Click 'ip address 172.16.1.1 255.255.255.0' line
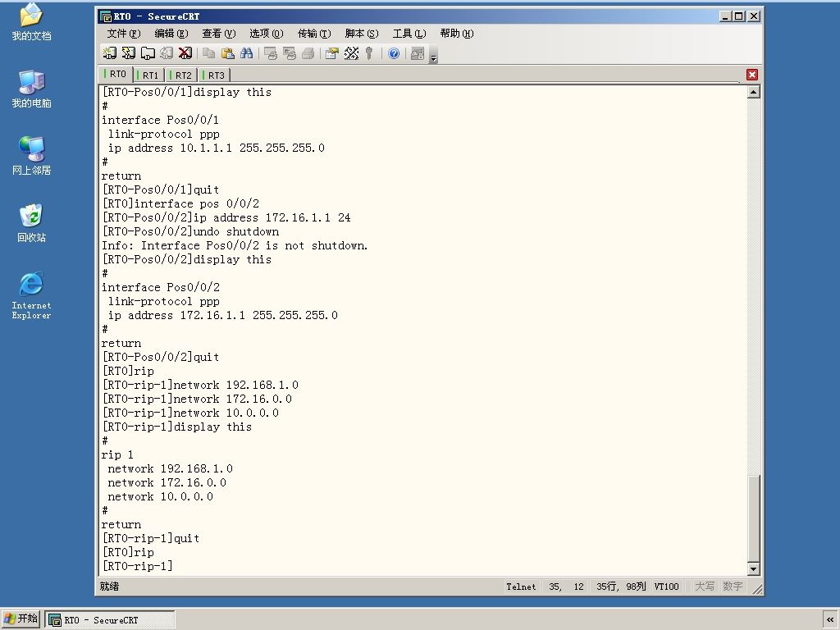Screen dimensions: 840x630 [222, 315]
